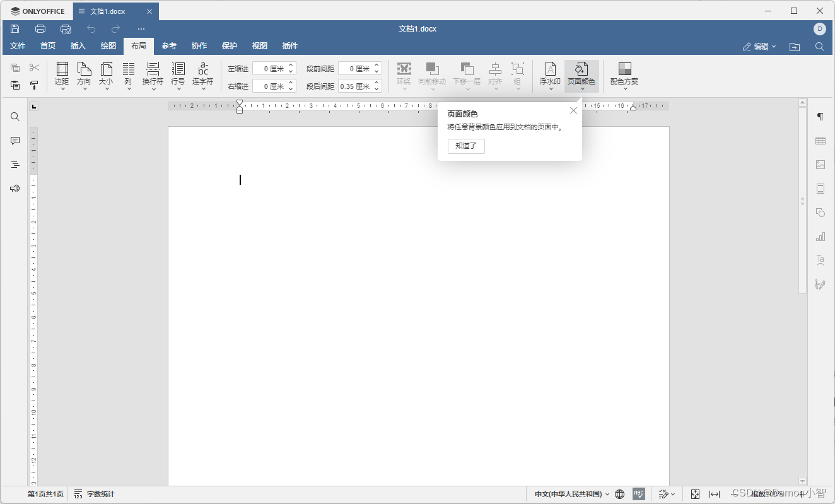Open the track changes dropdown in status bar

click(667, 494)
